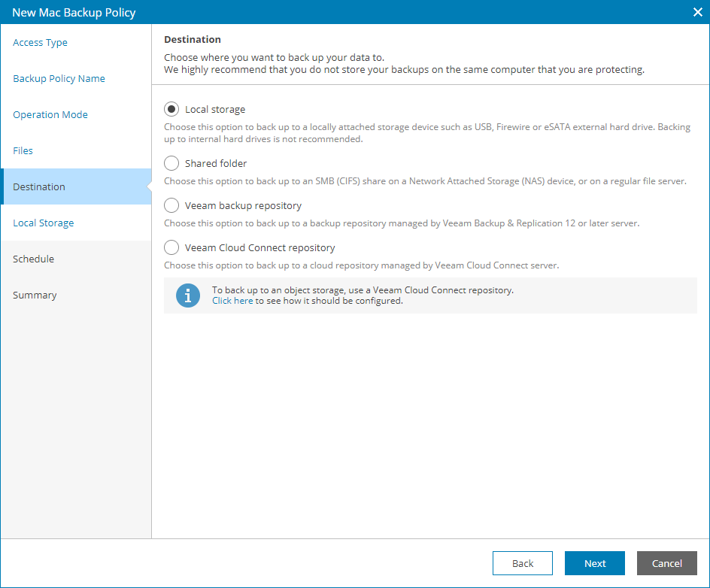Close the New Mac Backup Policy dialog
This screenshot has width=710, height=588.
coord(697,12)
